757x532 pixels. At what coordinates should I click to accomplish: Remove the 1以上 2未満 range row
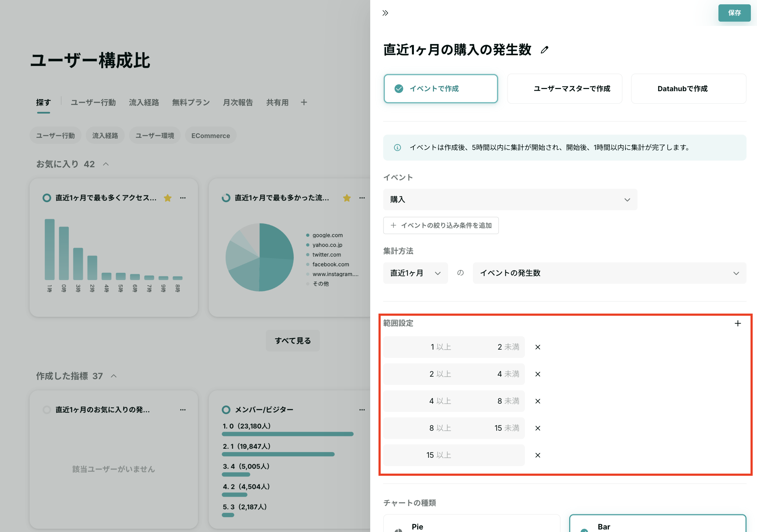point(537,347)
